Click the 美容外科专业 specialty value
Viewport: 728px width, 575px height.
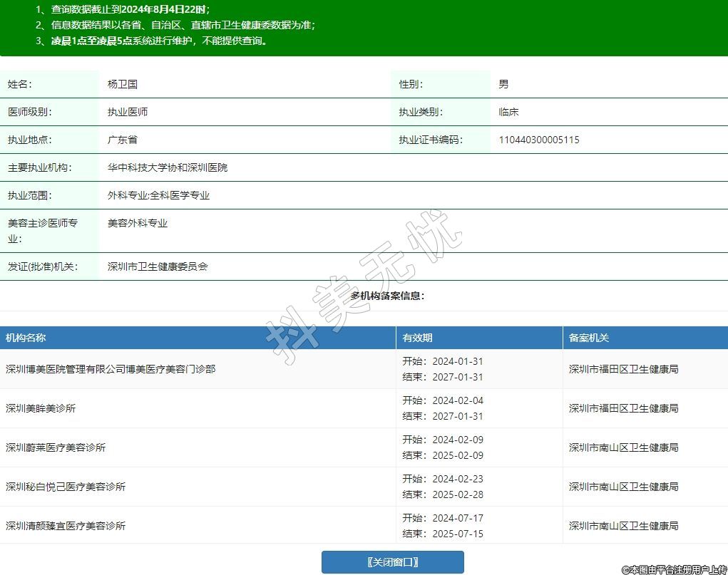138,223
